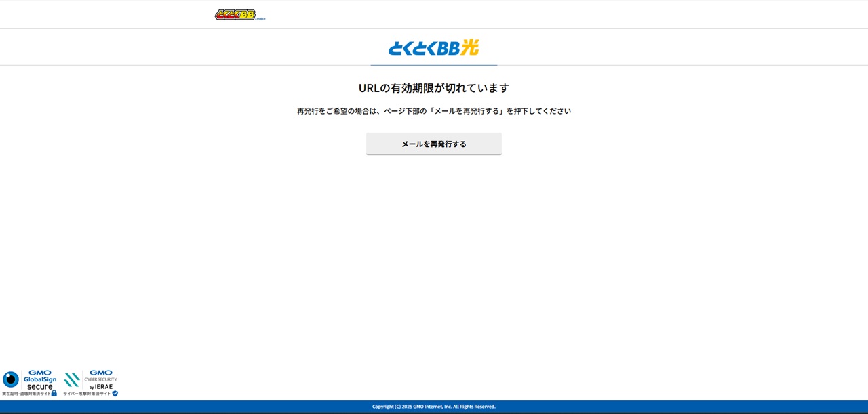Click the blue shield checkmark icon
The image size is (868, 414).
tap(115, 393)
